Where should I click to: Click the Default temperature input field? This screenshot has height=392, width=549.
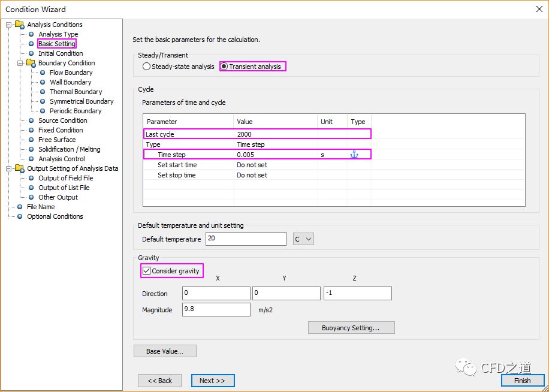click(246, 239)
